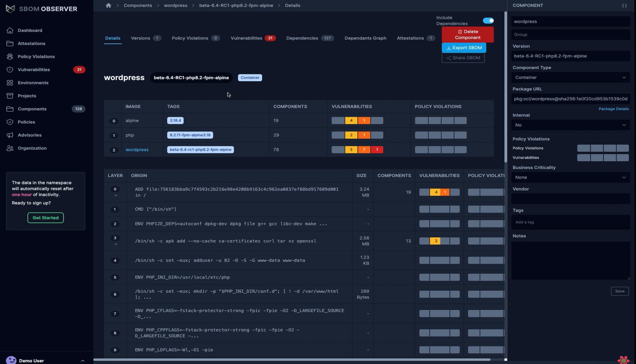This screenshot has width=636, height=364.
Task: Open the Dependants Graph tab
Action: 365,38
